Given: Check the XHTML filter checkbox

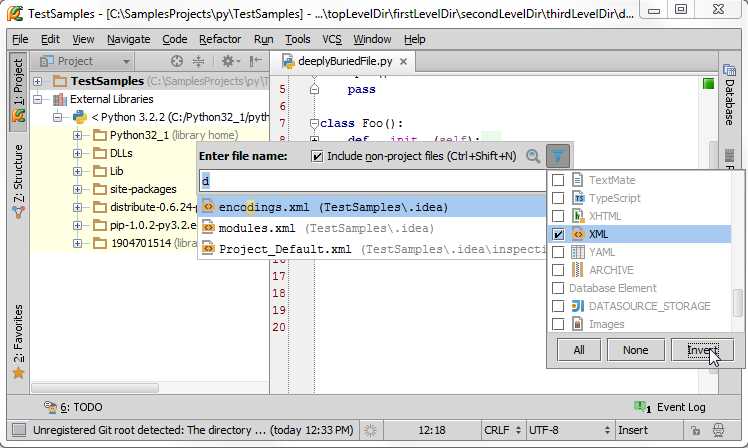Looking at the screenshot, I should pos(558,216).
